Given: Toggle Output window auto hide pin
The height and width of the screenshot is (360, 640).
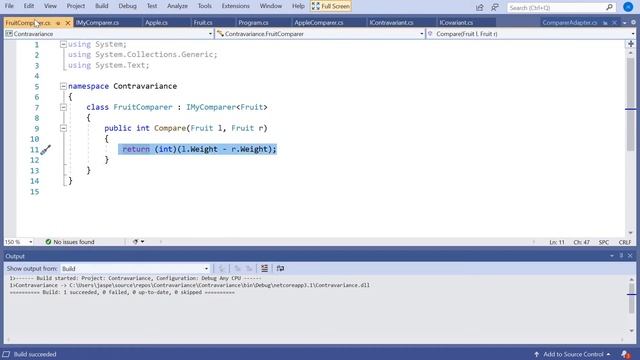Looking at the screenshot, I should [x=621, y=256].
